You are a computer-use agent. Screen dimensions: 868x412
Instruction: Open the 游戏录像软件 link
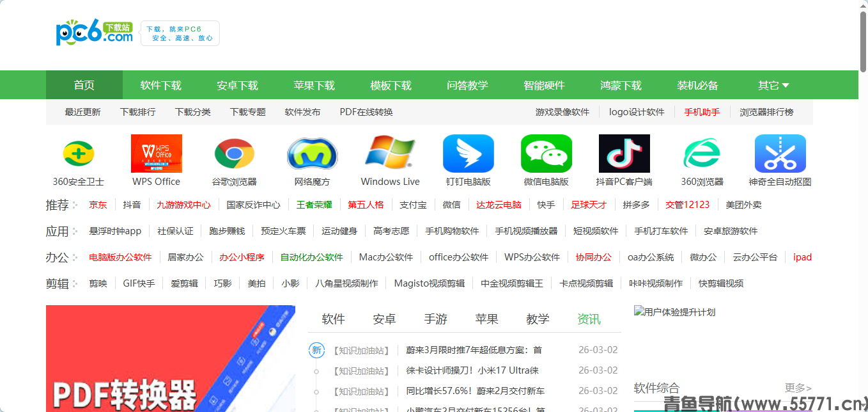tap(562, 112)
